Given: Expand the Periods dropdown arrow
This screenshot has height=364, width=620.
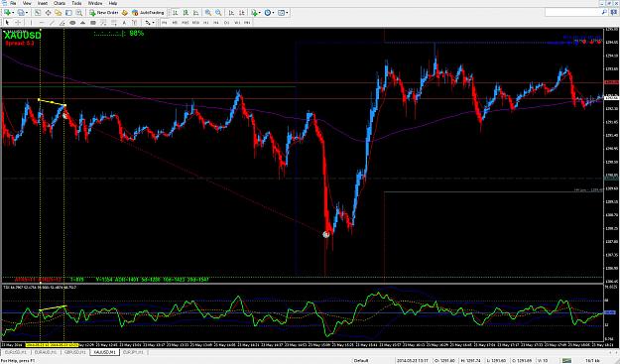Looking at the screenshot, I should coord(273,13).
